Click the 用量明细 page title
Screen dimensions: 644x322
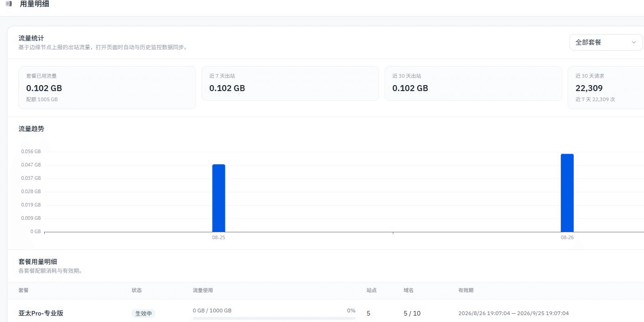click(34, 4)
